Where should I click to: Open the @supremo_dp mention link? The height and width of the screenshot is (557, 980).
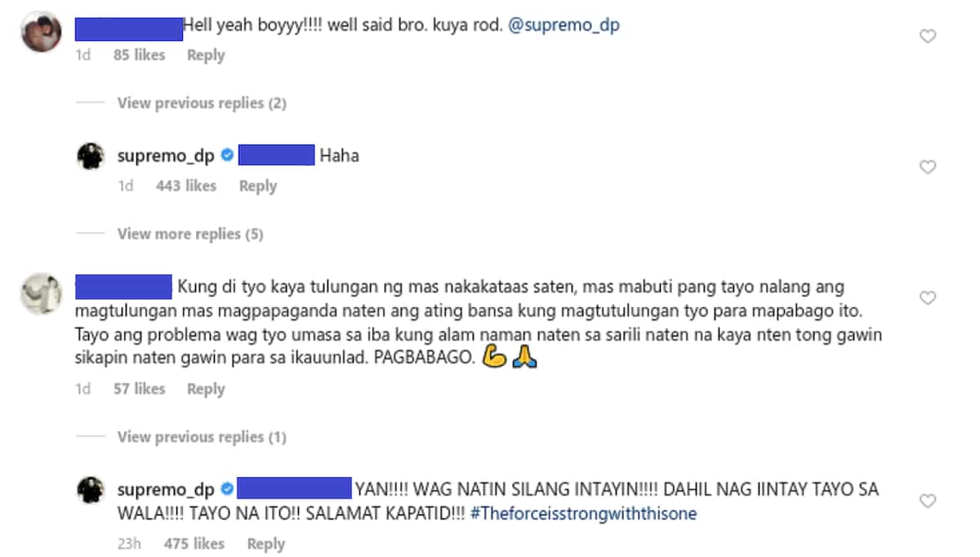pos(564,25)
